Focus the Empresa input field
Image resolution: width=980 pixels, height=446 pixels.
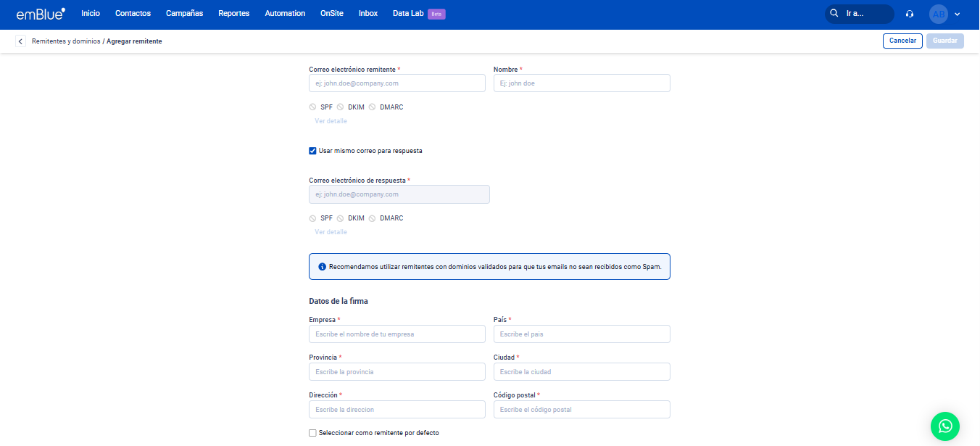tap(396, 334)
